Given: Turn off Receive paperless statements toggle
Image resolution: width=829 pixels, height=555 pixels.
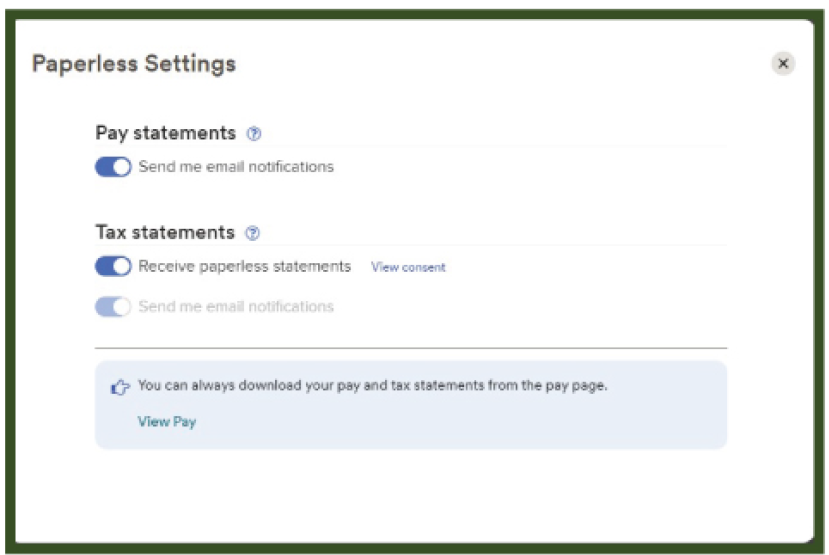Looking at the screenshot, I should point(113,267).
